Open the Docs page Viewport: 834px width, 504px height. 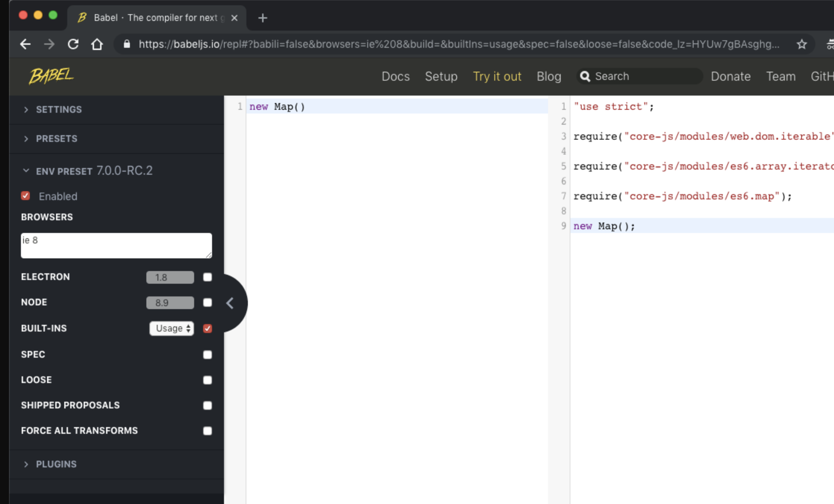click(x=395, y=76)
